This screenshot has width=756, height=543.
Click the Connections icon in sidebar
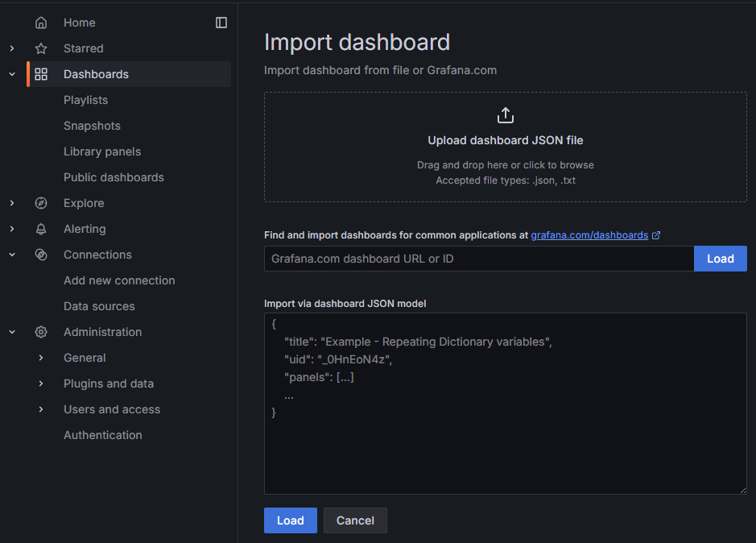tap(41, 255)
